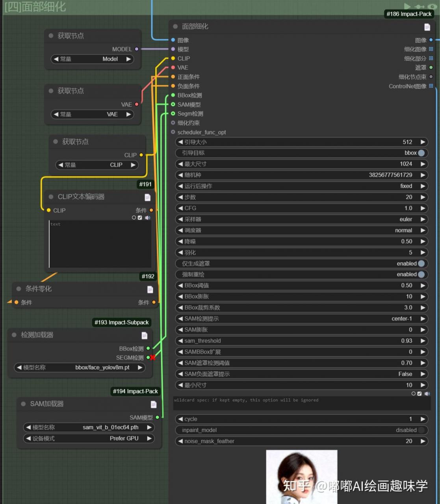Click the 正面条件 input socket
440x504 pixels.
(x=173, y=77)
